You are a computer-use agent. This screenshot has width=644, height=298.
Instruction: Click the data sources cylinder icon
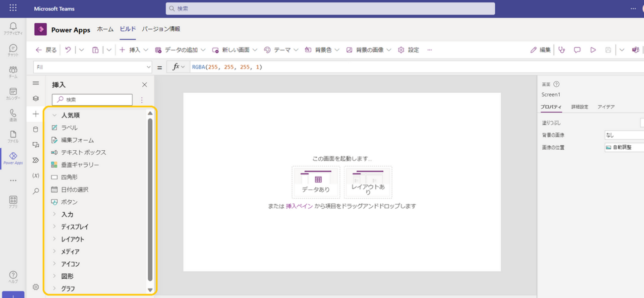click(x=35, y=129)
